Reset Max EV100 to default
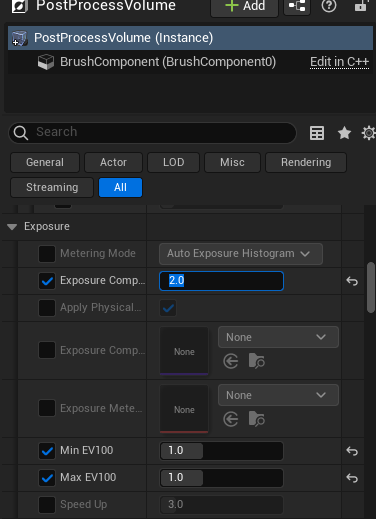The width and height of the screenshot is (376, 519). click(x=352, y=478)
